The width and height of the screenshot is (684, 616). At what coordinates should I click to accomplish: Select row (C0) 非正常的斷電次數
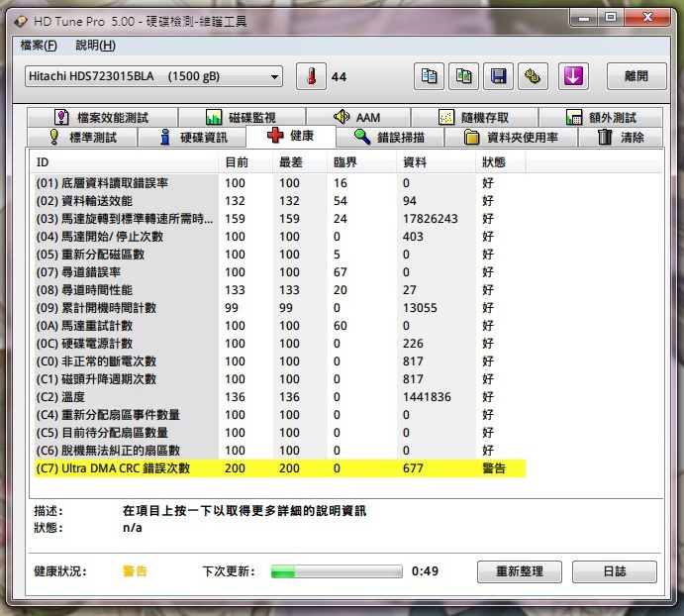click(x=279, y=361)
